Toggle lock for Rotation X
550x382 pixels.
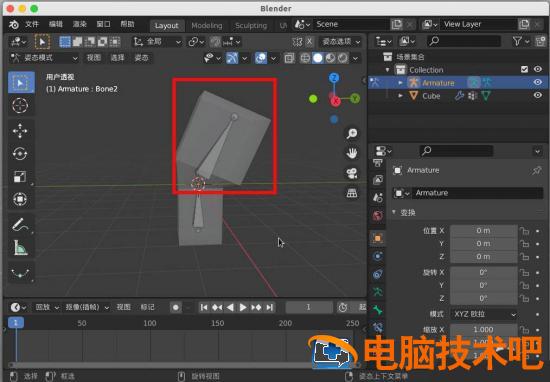(524, 272)
